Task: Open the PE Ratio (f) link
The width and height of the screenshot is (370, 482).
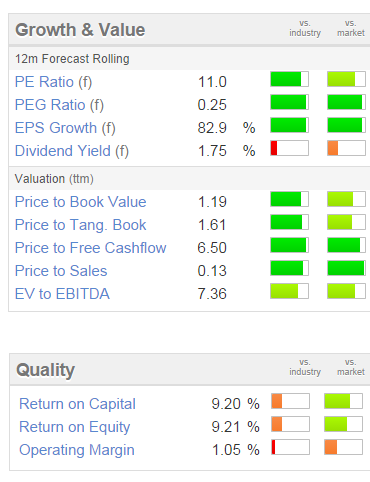Action: [x=53, y=82]
